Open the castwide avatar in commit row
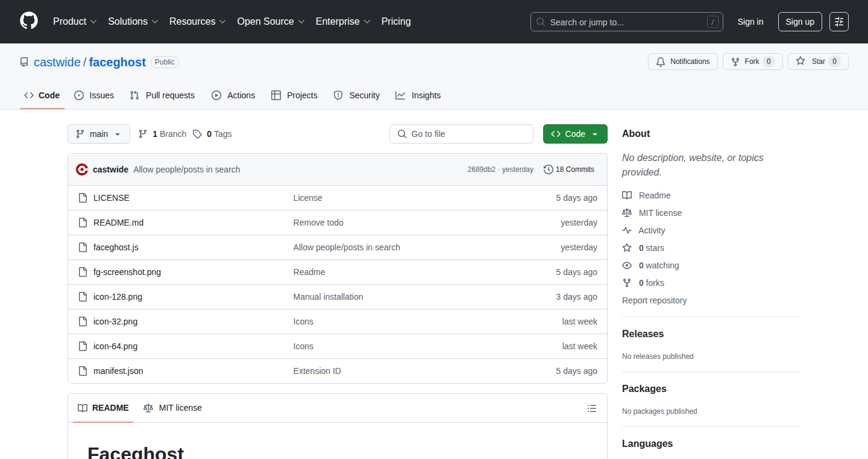The image size is (868, 459). pyautogui.click(x=82, y=169)
